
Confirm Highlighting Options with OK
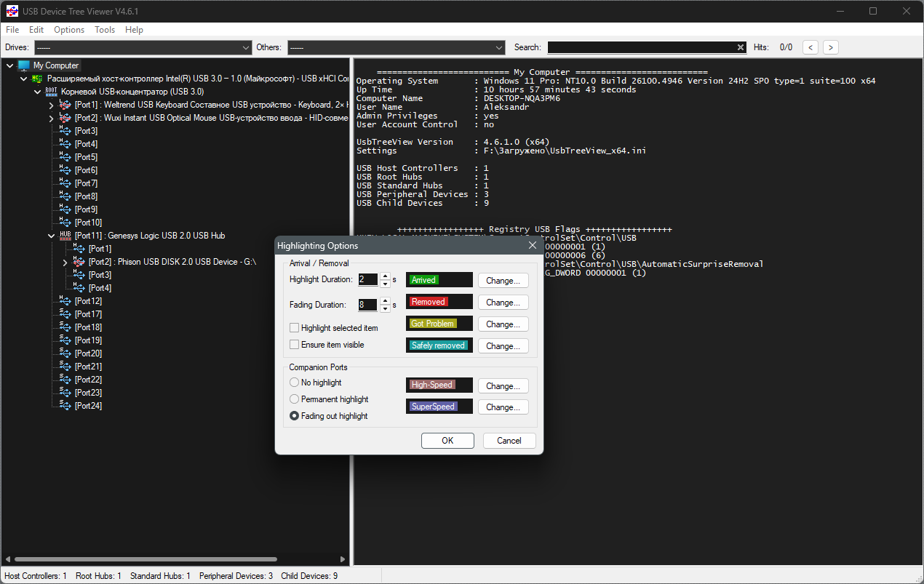coord(447,441)
